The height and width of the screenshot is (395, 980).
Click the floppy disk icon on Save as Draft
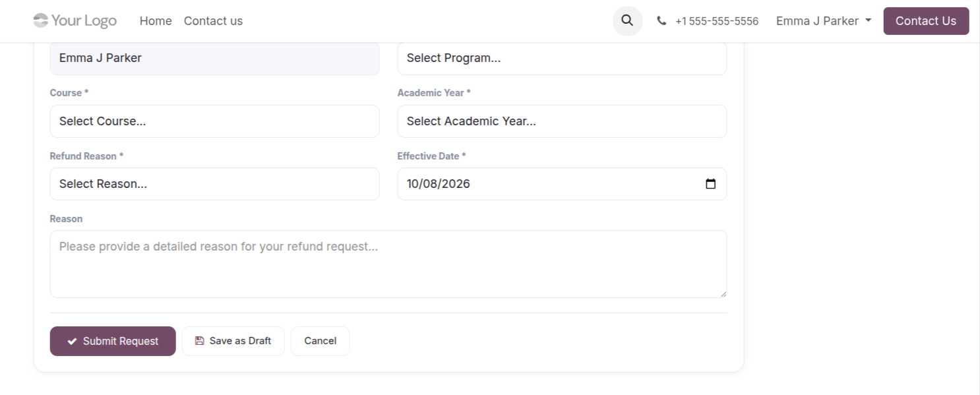pyautogui.click(x=199, y=341)
